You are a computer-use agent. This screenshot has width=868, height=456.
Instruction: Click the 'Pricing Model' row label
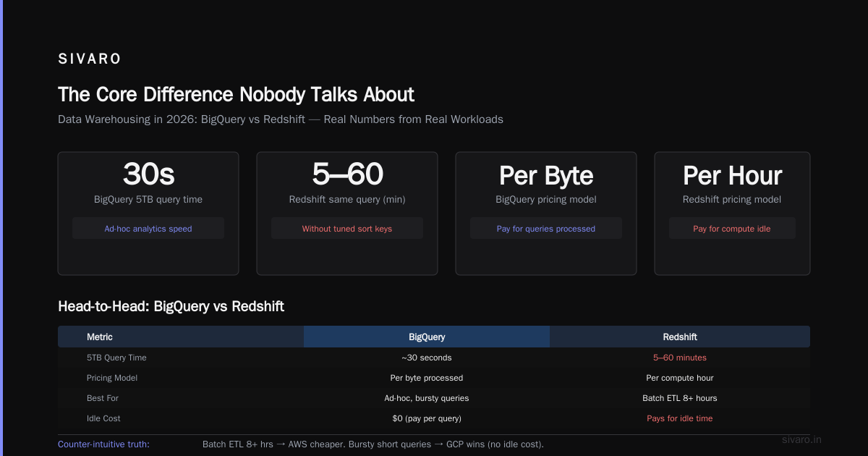[112, 378]
